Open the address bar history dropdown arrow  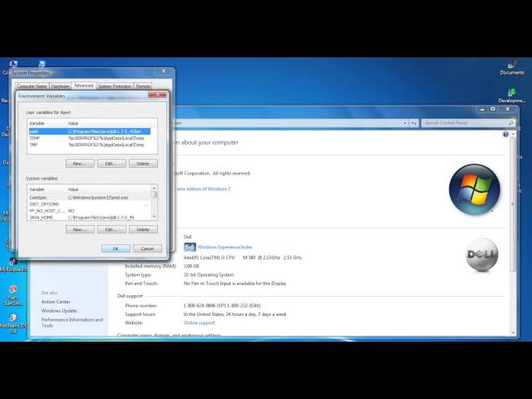click(x=405, y=123)
